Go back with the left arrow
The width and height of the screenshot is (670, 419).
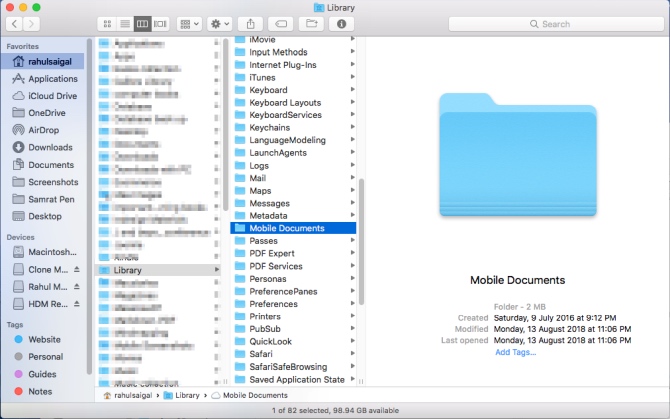17,23
